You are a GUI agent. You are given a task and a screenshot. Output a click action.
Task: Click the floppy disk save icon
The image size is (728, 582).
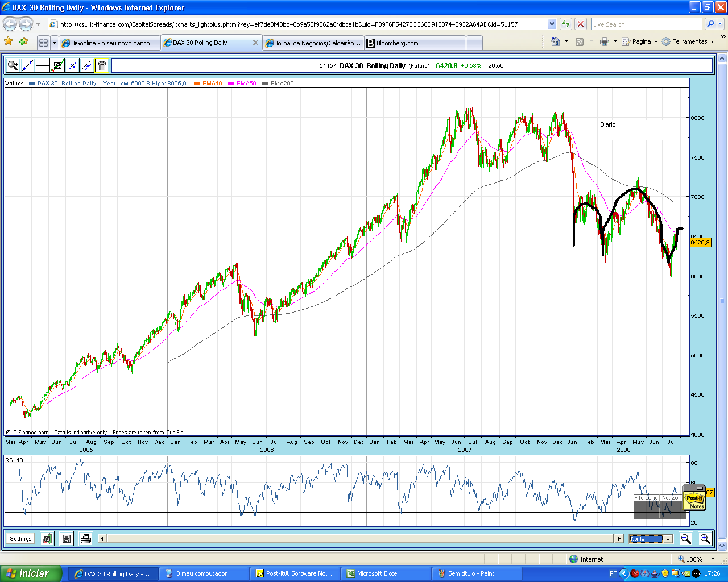click(x=67, y=539)
